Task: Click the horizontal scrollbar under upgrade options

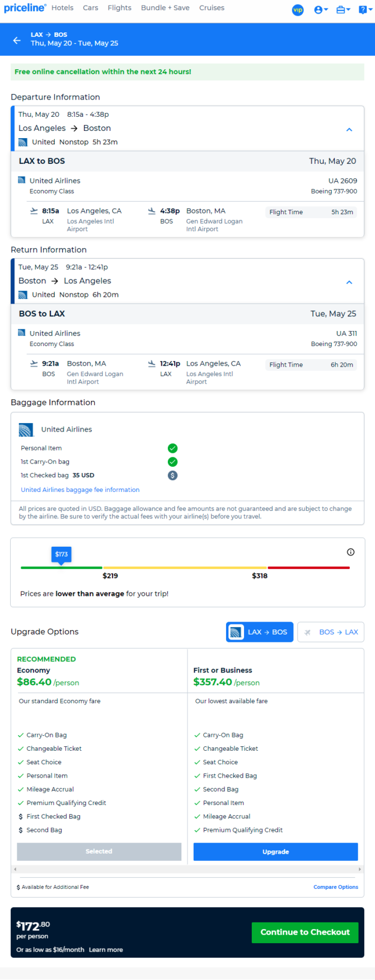Action: 187,869
